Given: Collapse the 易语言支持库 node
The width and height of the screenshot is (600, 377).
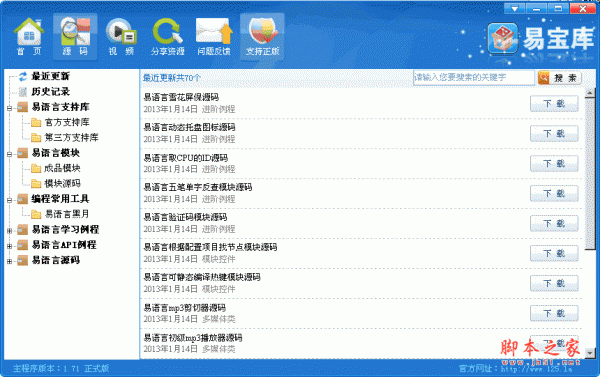Looking at the screenshot, I should (x=10, y=108).
